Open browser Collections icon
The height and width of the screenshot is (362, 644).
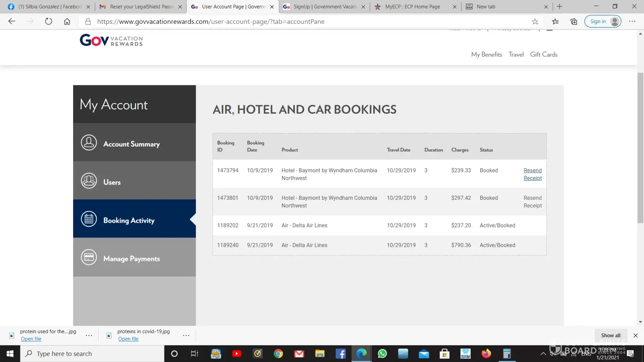tap(574, 22)
